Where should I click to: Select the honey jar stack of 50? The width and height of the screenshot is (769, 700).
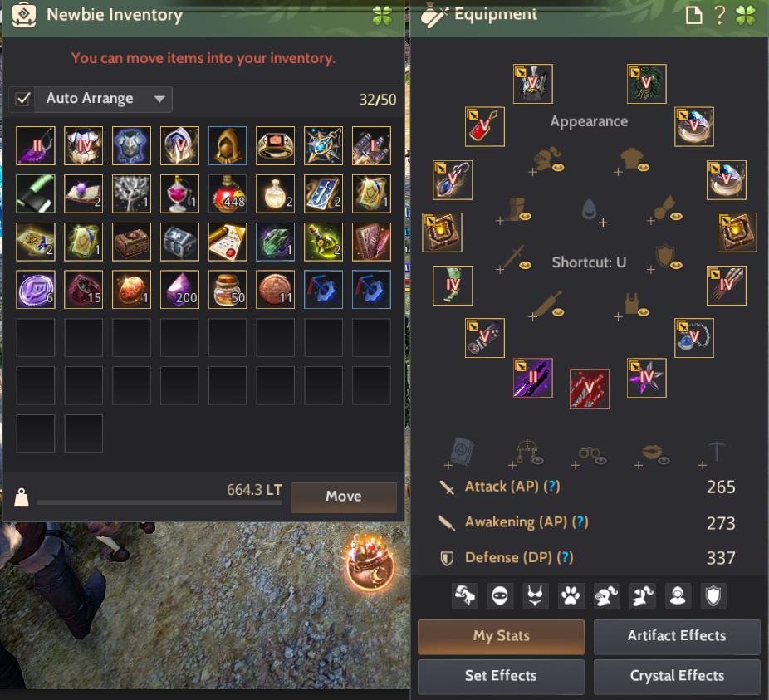click(x=228, y=290)
